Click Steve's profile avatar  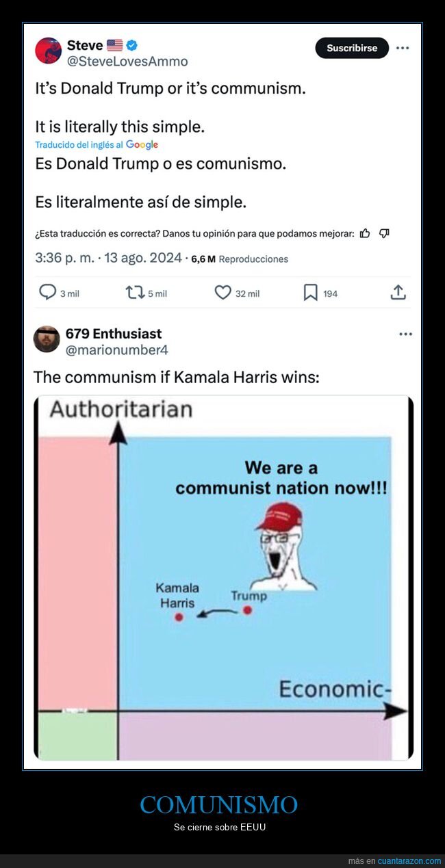[x=48, y=51]
